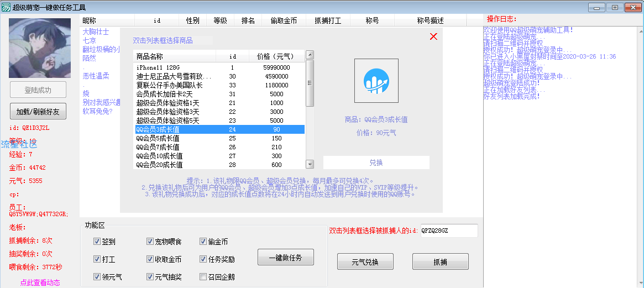Select the QQ会员10成长值 row
The height and width of the screenshot is (288, 644).
pyautogui.click(x=219, y=156)
